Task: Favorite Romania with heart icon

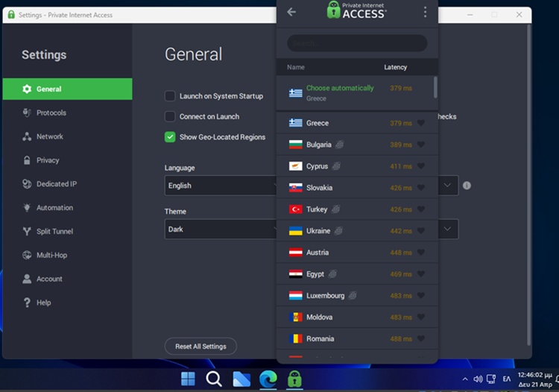Action: tap(421, 338)
